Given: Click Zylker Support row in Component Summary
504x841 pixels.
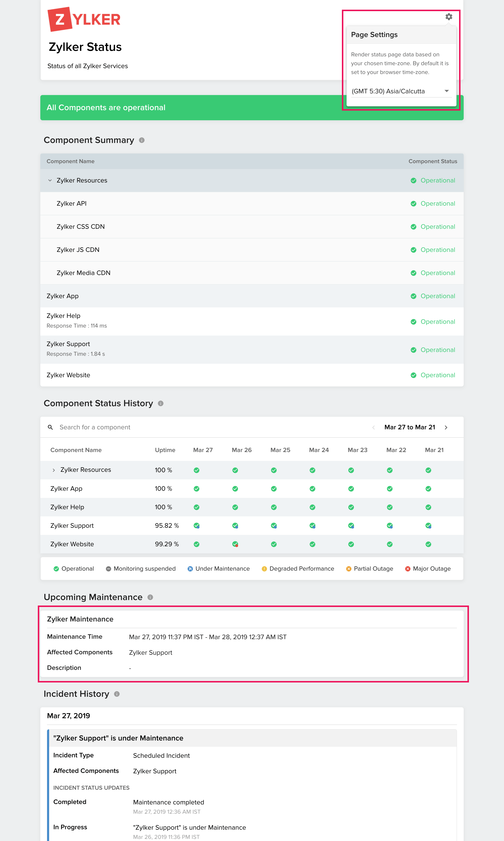Looking at the screenshot, I should pyautogui.click(x=68, y=344).
